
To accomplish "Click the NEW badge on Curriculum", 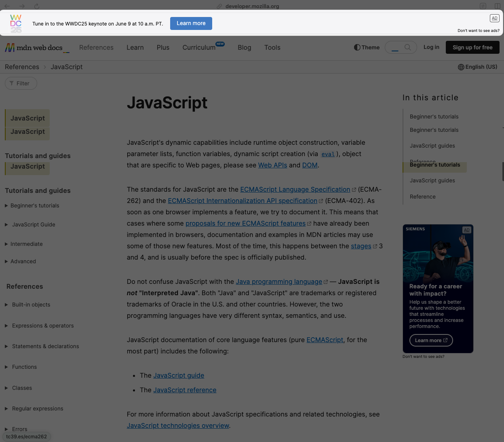I will point(220,44).
